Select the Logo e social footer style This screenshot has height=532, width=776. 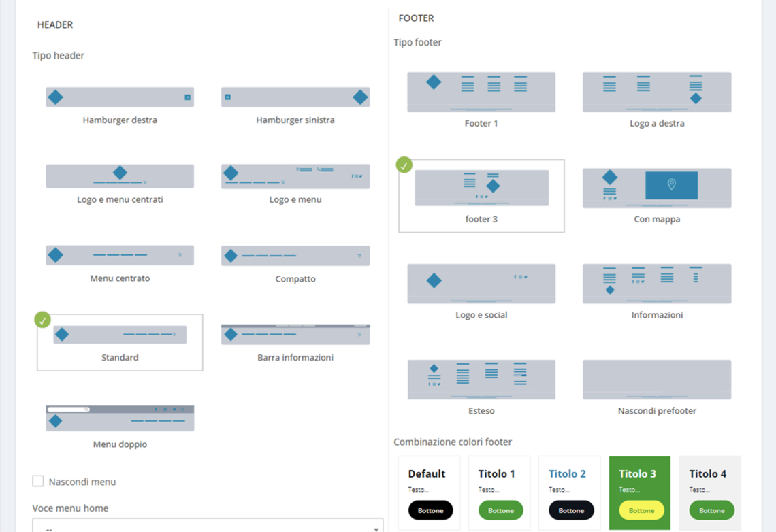coord(481,283)
